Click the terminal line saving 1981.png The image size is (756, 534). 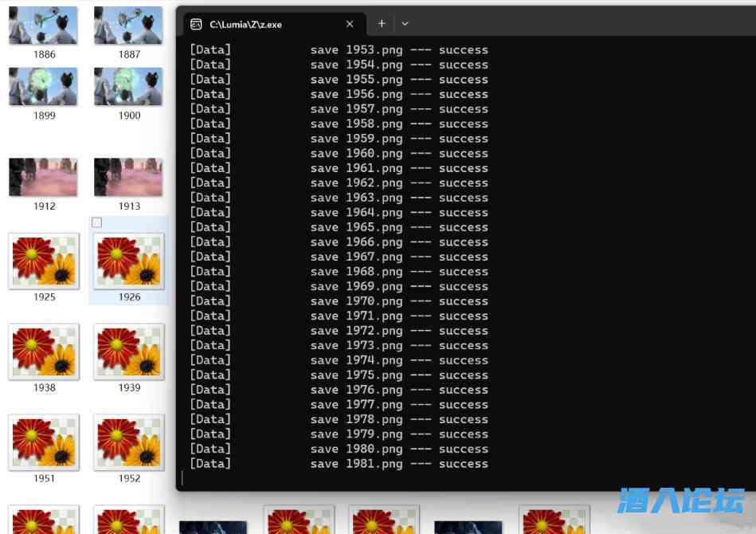coord(339,464)
